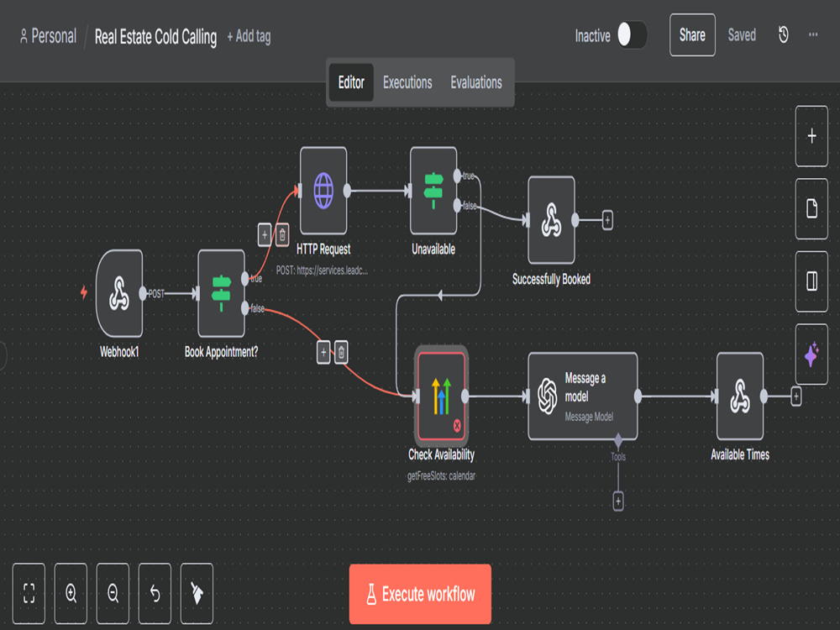The width and height of the screenshot is (840, 630).
Task: Click the POST URL subtitle under HTTP Request
Action: coord(322,270)
